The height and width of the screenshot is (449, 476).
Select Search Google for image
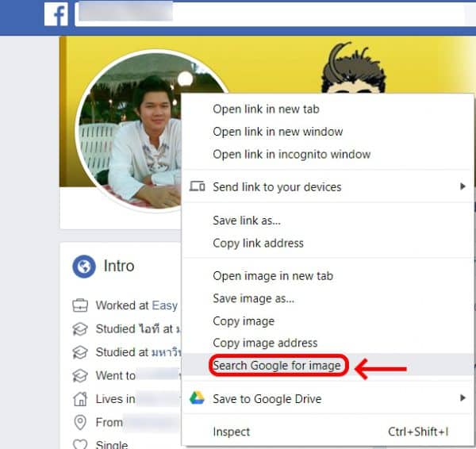tap(276, 366)
